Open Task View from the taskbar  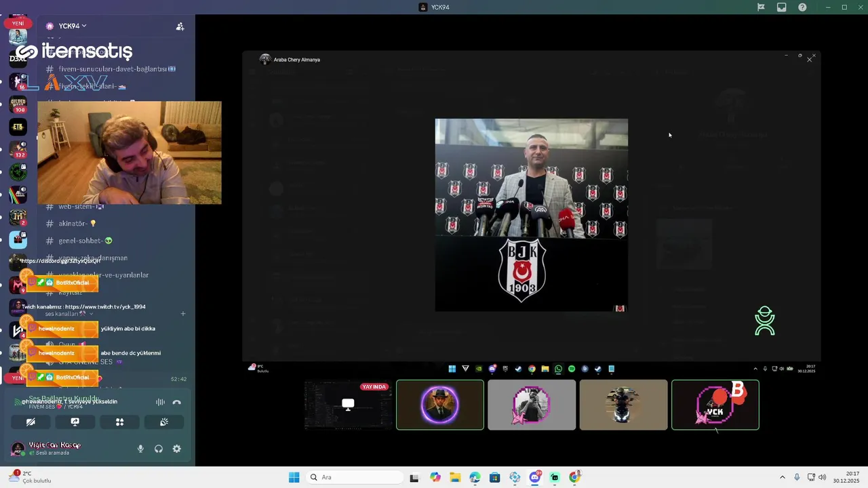(x=414, y=477)
